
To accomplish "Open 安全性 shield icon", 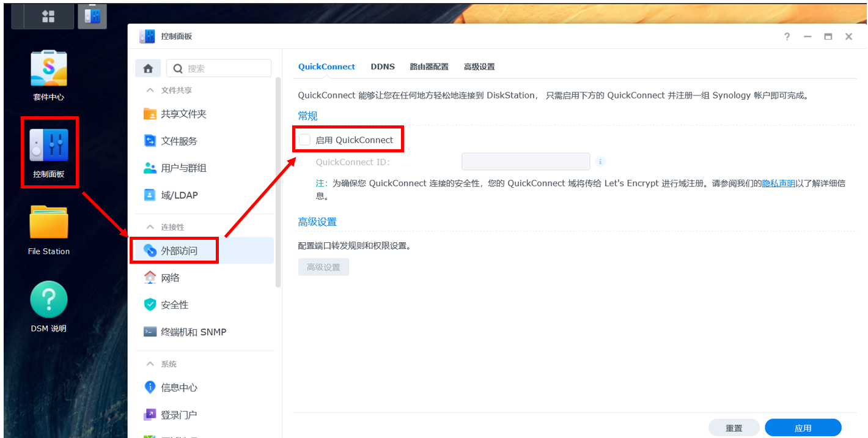I will 150,304.
